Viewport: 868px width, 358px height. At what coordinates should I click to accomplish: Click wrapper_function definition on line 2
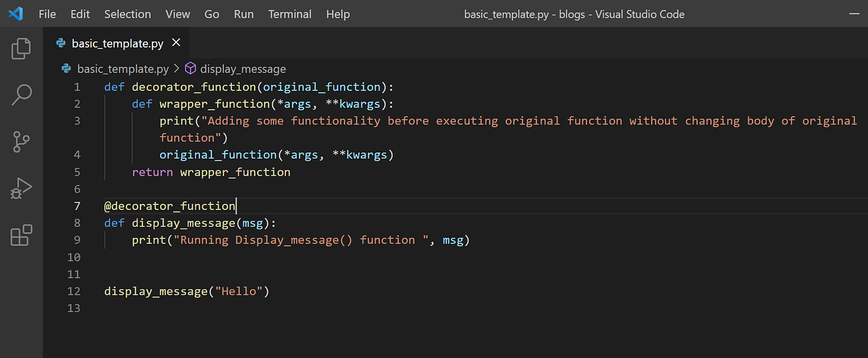tap(215, 103)
